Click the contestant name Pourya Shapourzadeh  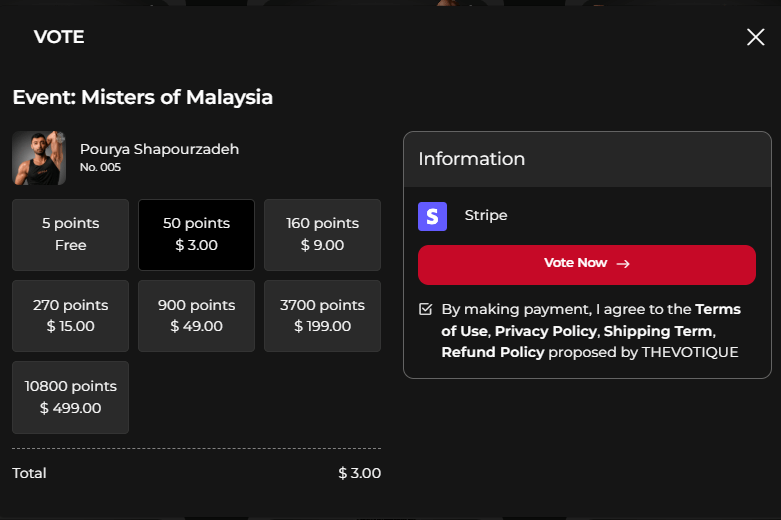159,149
